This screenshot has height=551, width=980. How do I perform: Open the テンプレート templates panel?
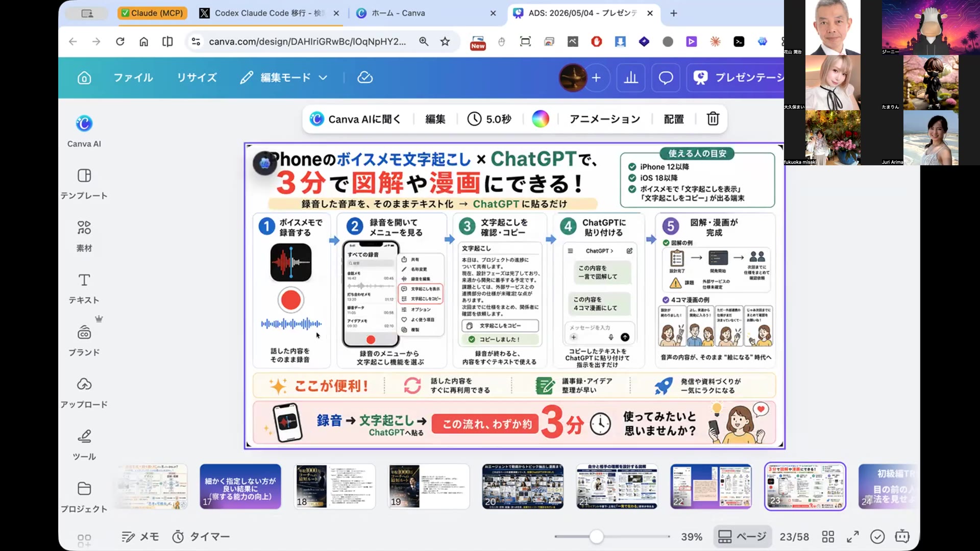[x=84, y=184]
